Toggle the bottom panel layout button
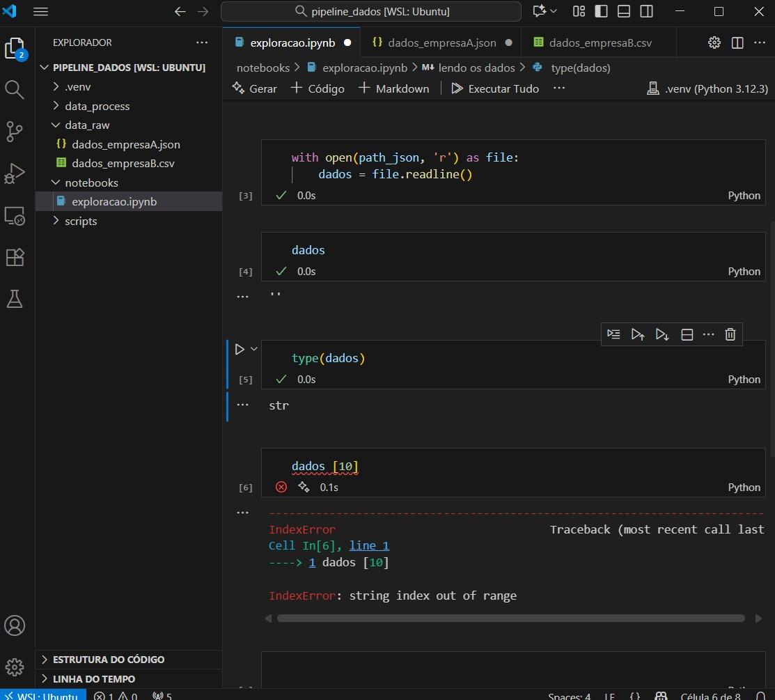The width and height of the screenshot is (775, 700). pos(623,11)
